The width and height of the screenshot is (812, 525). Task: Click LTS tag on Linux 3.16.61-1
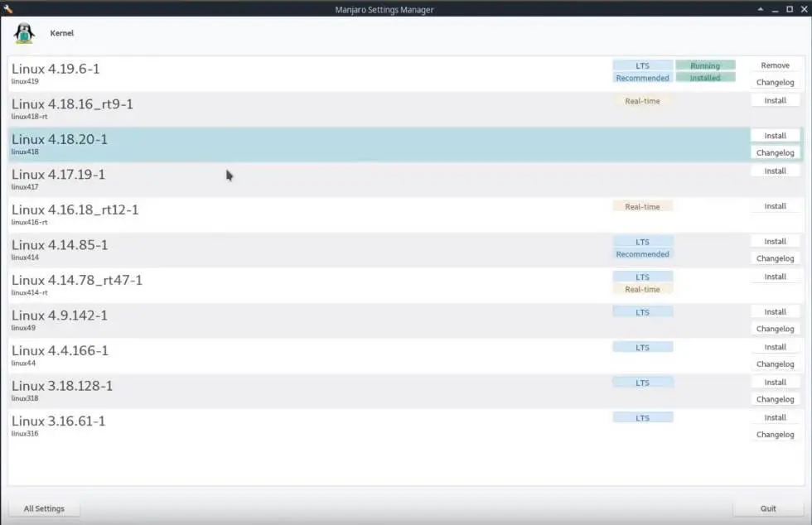click(643, 418)
